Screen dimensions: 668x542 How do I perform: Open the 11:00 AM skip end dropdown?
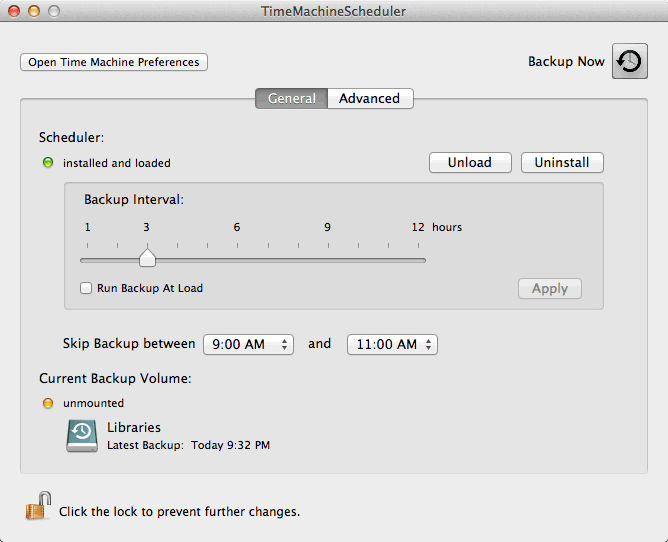(x=392, y=344)
